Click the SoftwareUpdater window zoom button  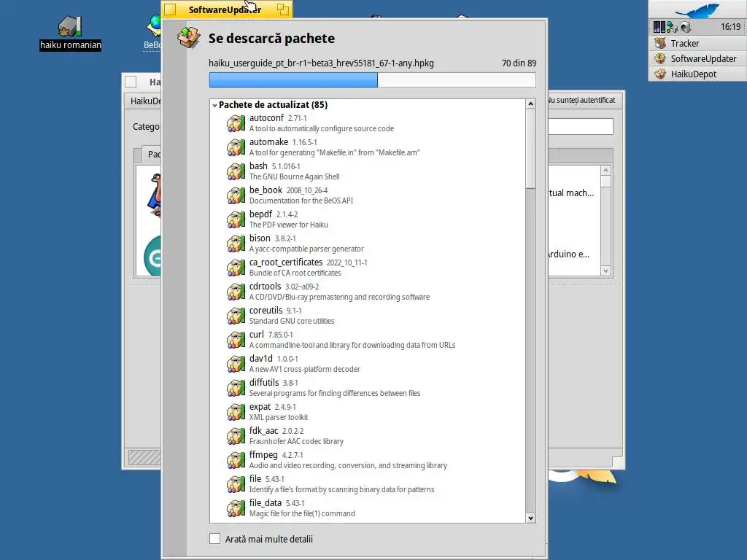283,9
